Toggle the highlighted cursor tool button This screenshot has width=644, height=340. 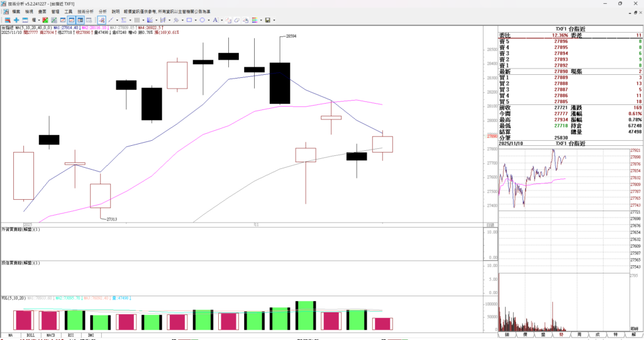(101, 20)
